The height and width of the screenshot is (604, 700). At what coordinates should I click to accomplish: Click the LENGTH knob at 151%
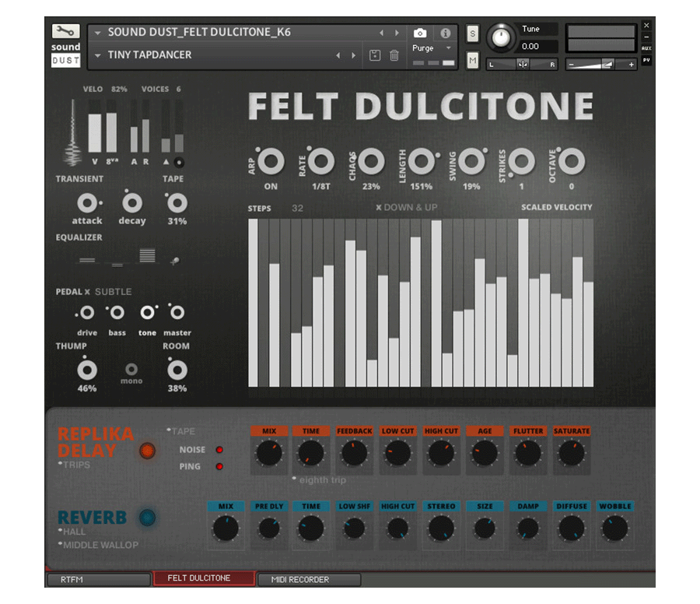[x=421, y=161]
